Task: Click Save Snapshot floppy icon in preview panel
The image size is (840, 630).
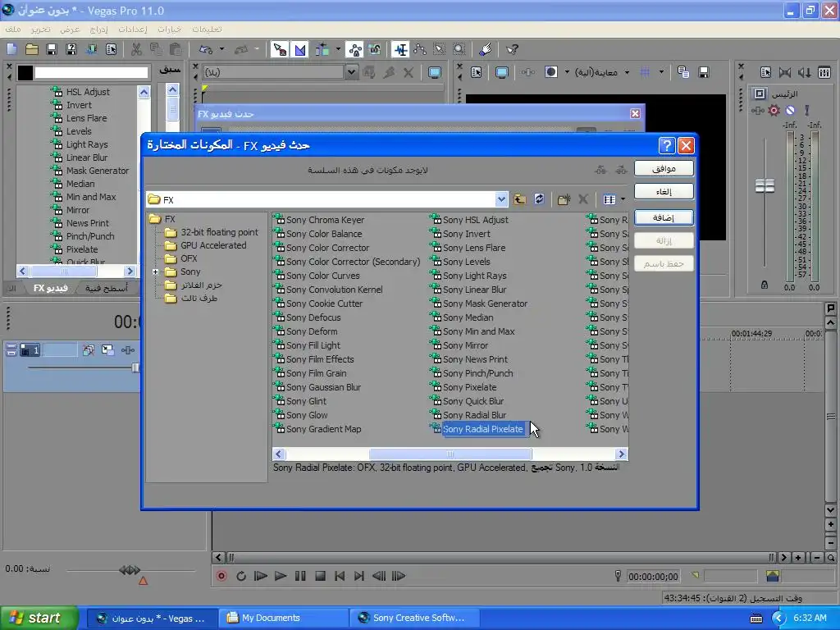Action: [x=704, y=72]
